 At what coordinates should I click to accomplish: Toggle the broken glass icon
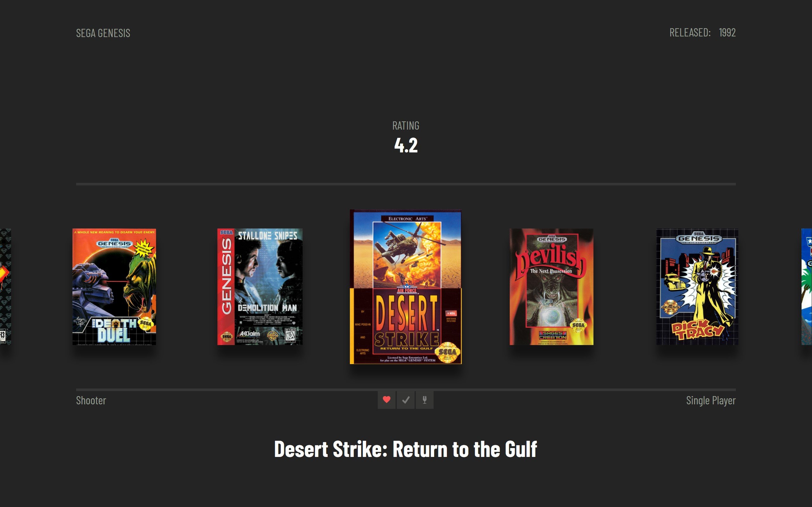pos(424,400)
